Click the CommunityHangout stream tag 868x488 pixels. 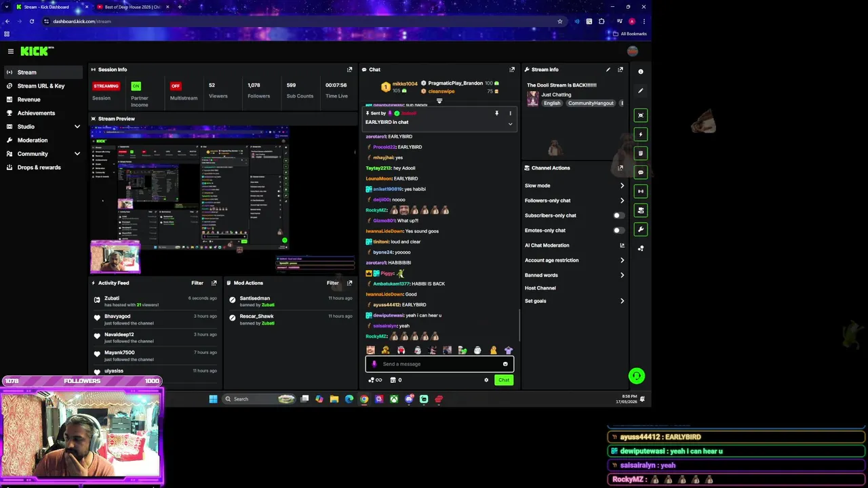[591, 103]
